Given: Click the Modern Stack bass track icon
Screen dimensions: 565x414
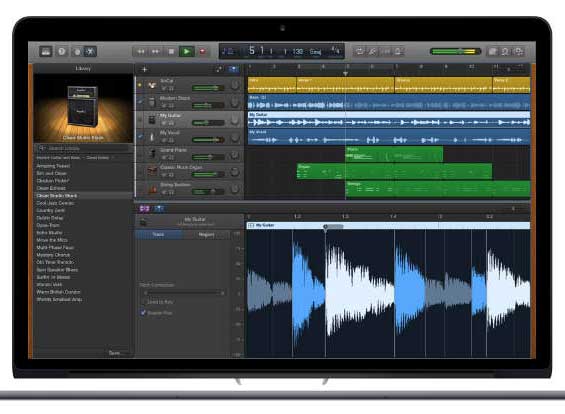Looking at the screenshot, I should pyautogui.click(x=152, y=102).
